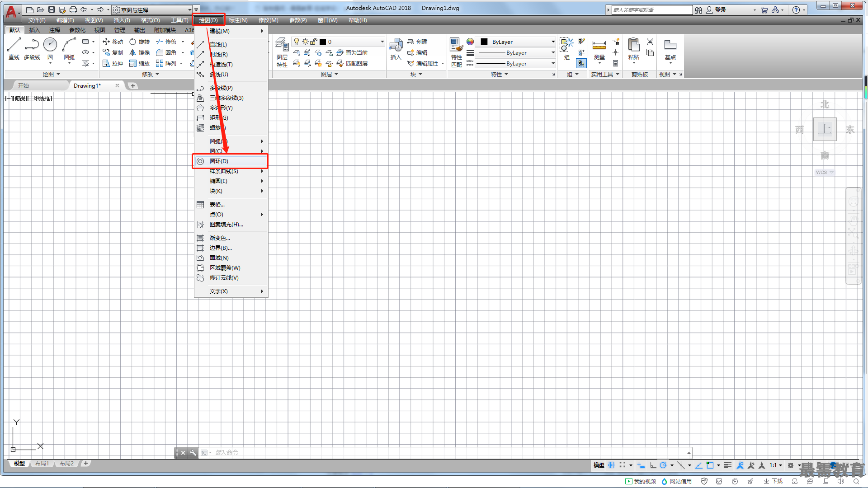Open the layer dropdown showing 0
This screenshot has height=488, width=868.
[x=338, y=42]
